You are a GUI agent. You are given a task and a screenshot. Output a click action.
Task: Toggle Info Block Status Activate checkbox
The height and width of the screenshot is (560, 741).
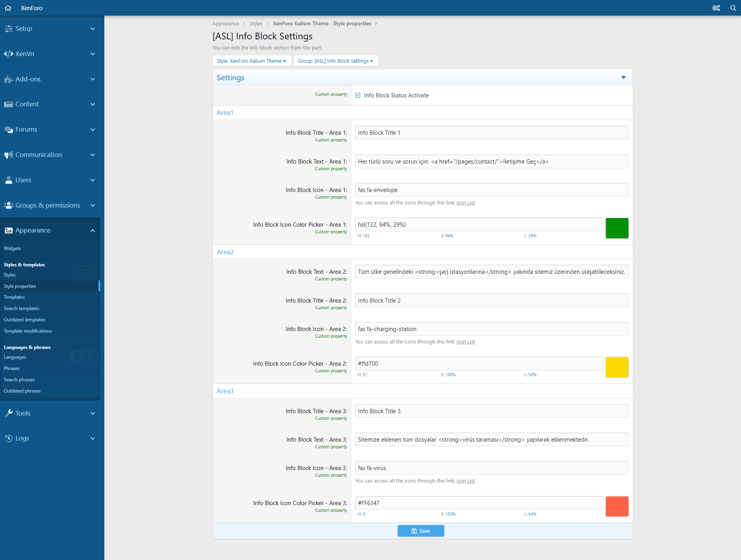pos(357,95)
